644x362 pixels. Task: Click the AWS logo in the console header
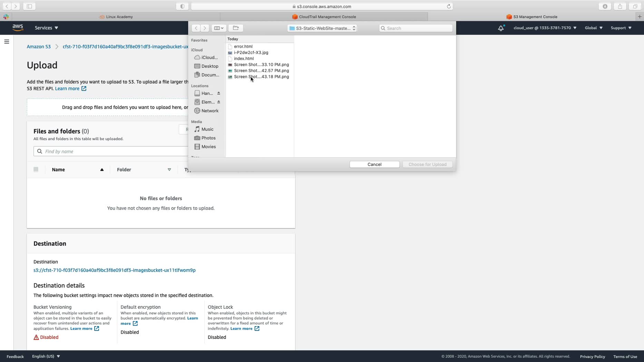tap(18, 28)
